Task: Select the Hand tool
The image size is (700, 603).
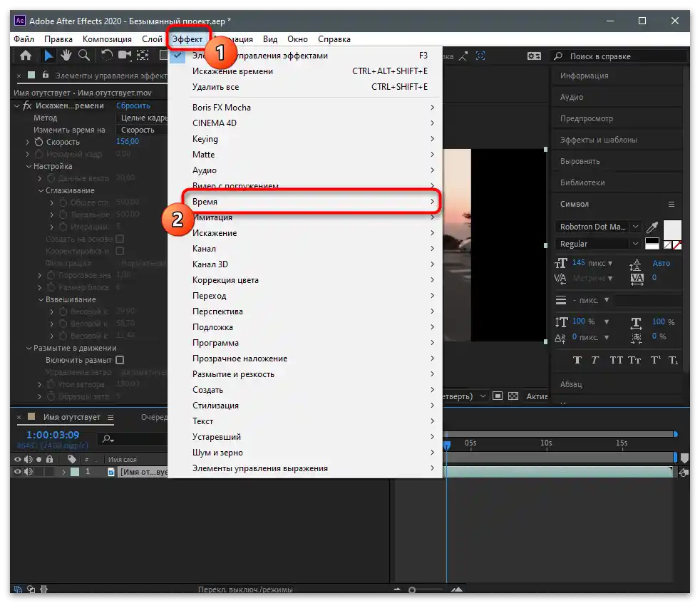Action: click(66, 56)
